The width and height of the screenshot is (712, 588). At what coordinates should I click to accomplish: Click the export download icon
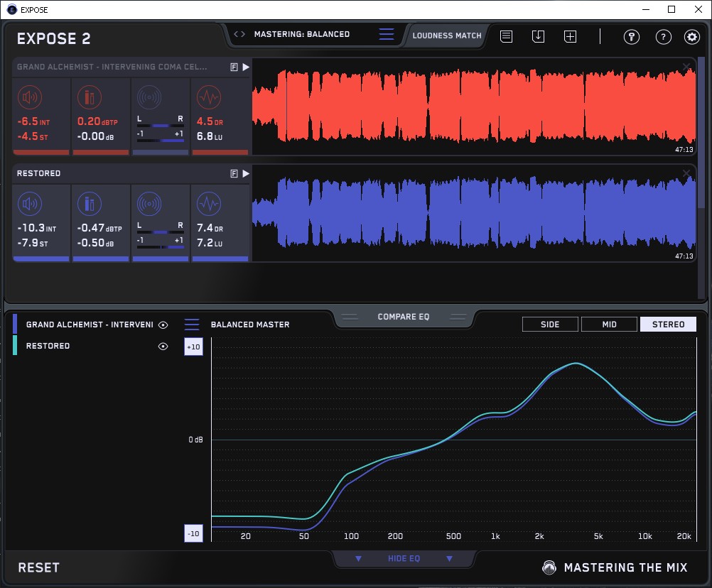point(538,36)
